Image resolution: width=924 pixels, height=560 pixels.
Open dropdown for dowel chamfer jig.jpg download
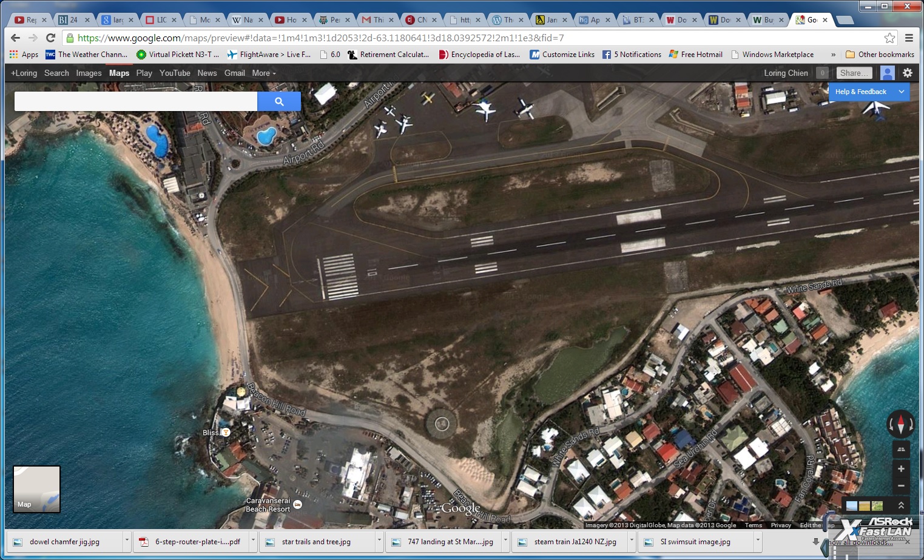127,541
